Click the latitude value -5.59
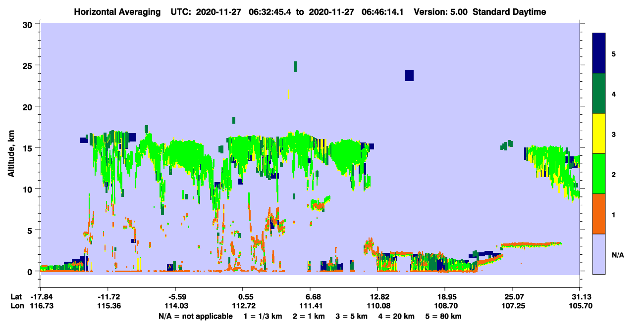The image size is (644, 330). 176,297
